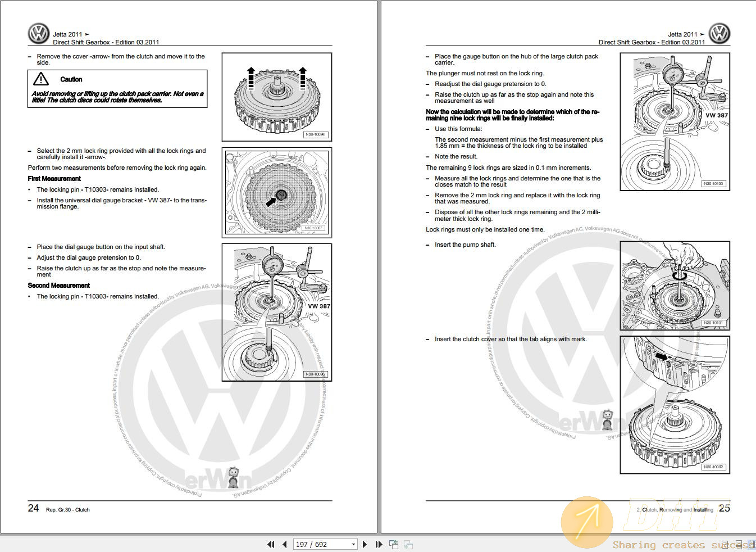The image size is (756, 552).
Task: Click the 'Second Measurement' heading
Action: tap(59, 286)
